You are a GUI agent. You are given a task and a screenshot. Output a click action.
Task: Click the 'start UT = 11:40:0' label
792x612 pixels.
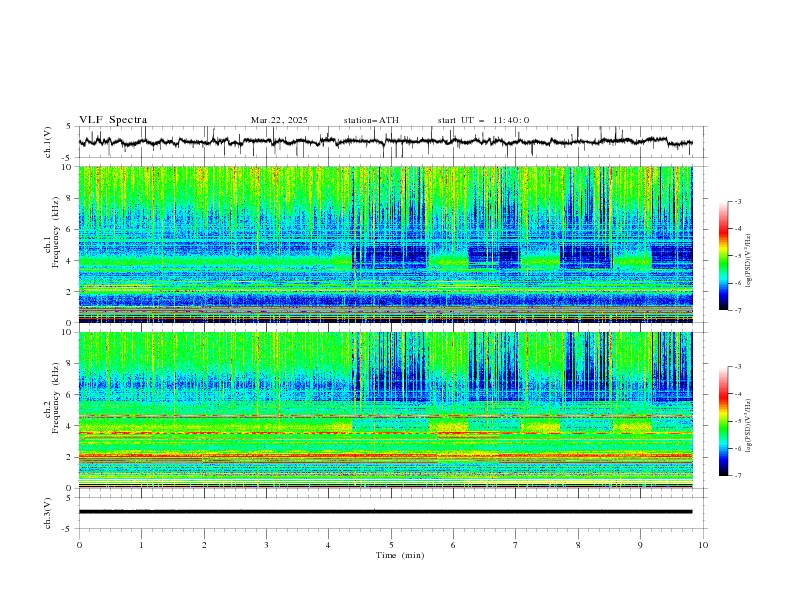click(x=483, y=120)
